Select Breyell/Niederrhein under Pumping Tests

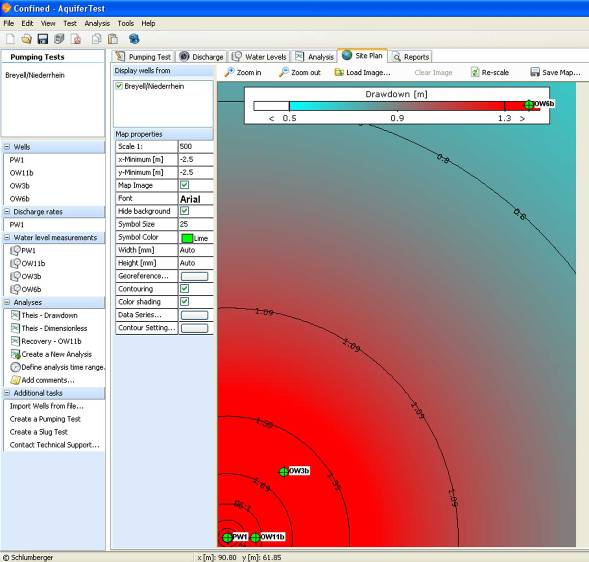[x=35, y=76]
